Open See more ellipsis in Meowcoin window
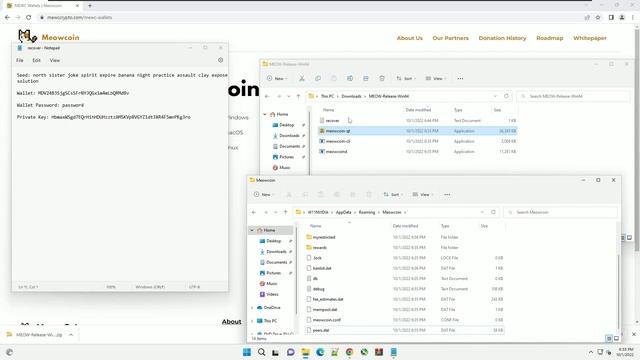Image resolution: width=640 pixels, height=360 pixels. (447, 195)
